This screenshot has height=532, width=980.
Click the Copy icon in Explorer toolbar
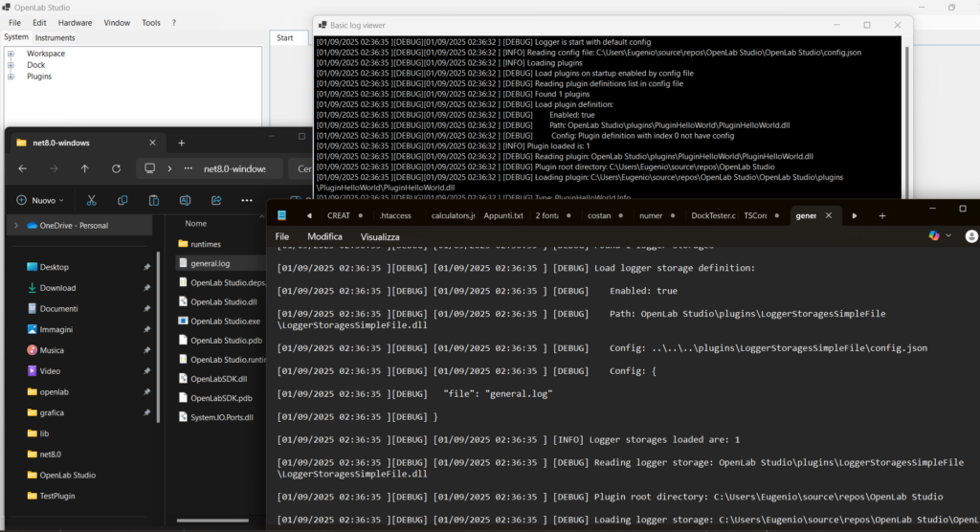122,200
